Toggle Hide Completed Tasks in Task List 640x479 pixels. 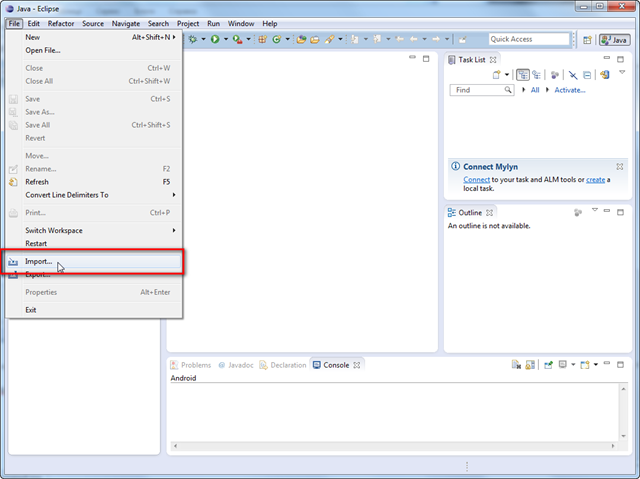pyautogui.click(x=573, y=75)
